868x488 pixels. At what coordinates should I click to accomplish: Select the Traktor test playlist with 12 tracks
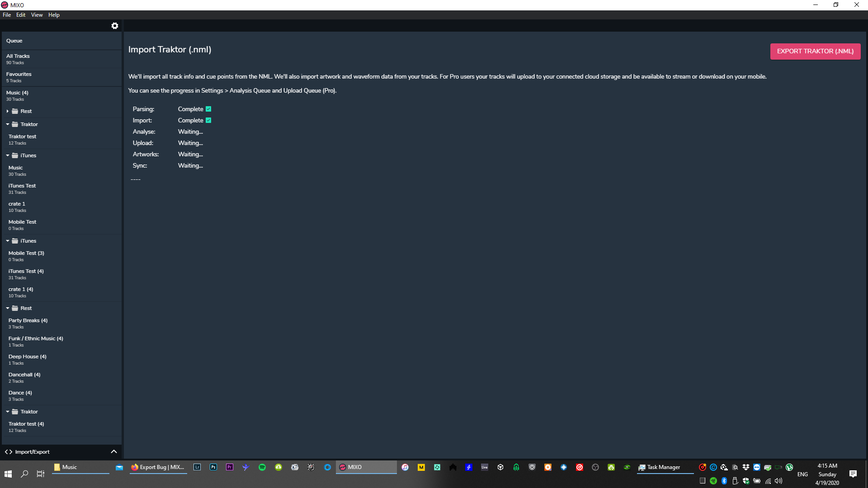[x=61, y=140]
